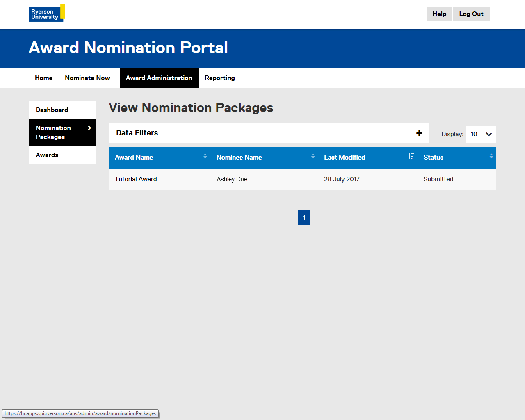Screen dimensions: 525x420
Task: Click the Ryerson University logo
Action: 46,13
